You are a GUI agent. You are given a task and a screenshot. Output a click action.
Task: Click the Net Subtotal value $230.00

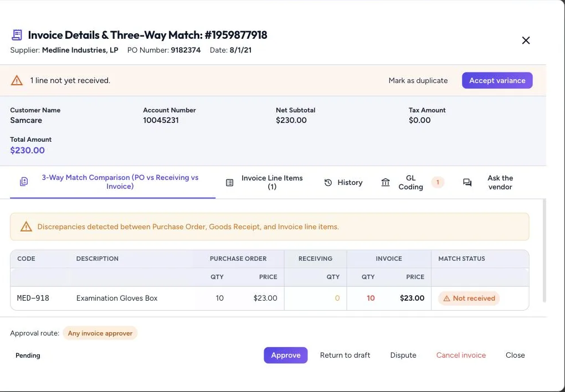pos(291,120)
